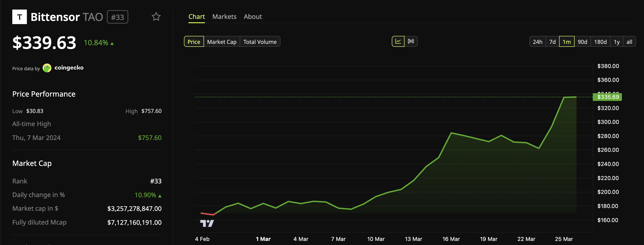Click the Bittensor TAO logo icon
Image resolution: width=644 pixels, height=245 pixels.
tap(20, 17)
